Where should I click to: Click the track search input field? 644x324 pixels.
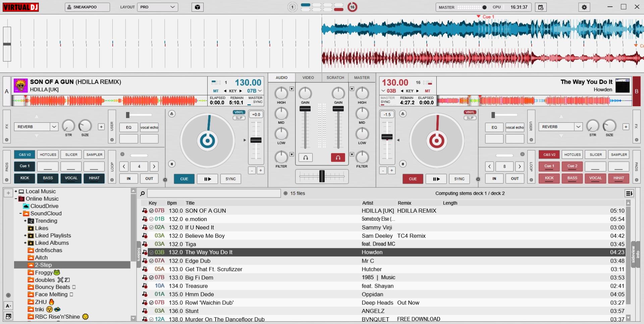coord(214,193)
